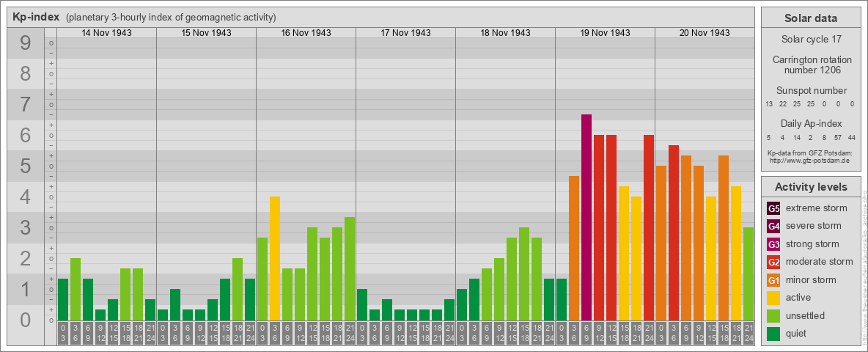Click the 'extreme storm' legend label
Viewport: 868px width, 352px height.
(817, 209)
